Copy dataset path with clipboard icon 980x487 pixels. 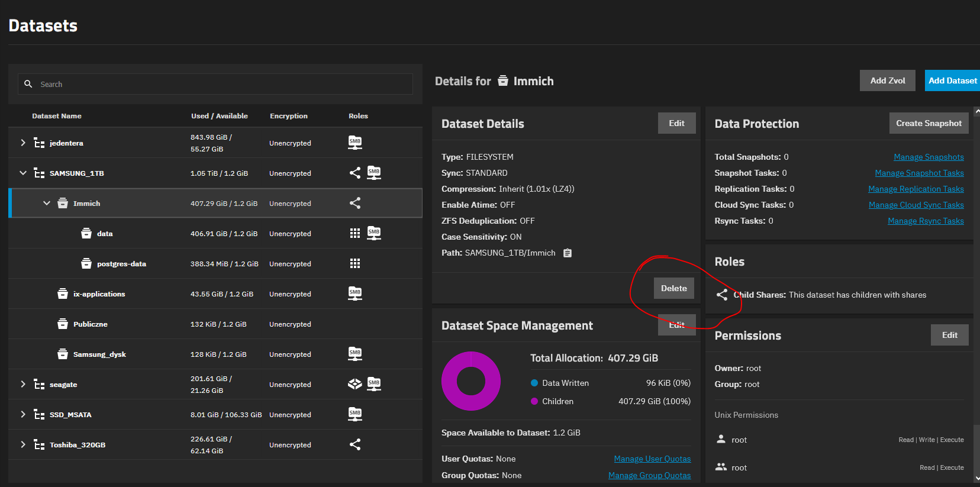[x=567, y=253]
